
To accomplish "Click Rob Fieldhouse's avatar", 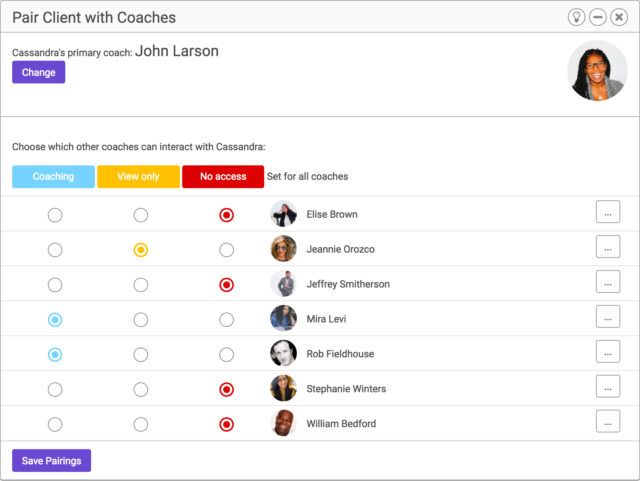I will (284, 354).
